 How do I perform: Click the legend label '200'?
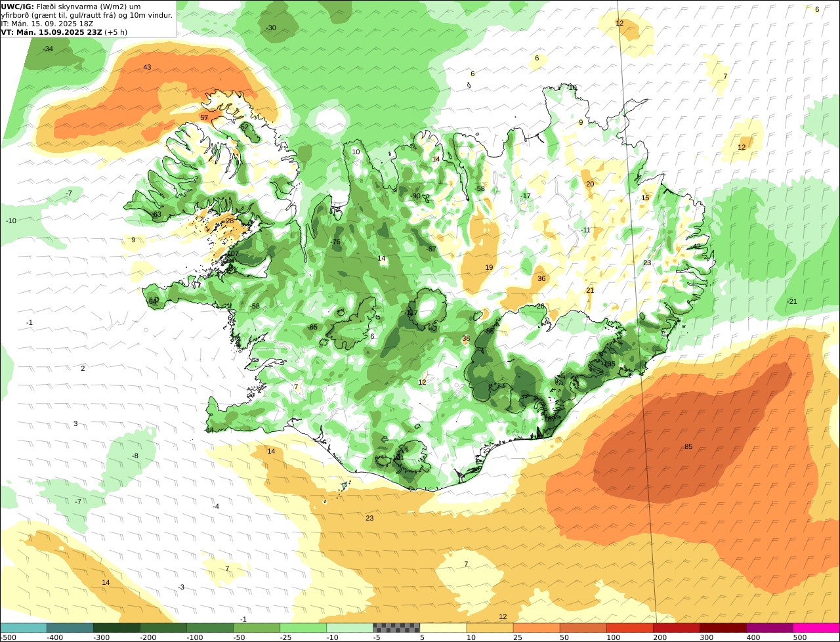pos(660,637)
